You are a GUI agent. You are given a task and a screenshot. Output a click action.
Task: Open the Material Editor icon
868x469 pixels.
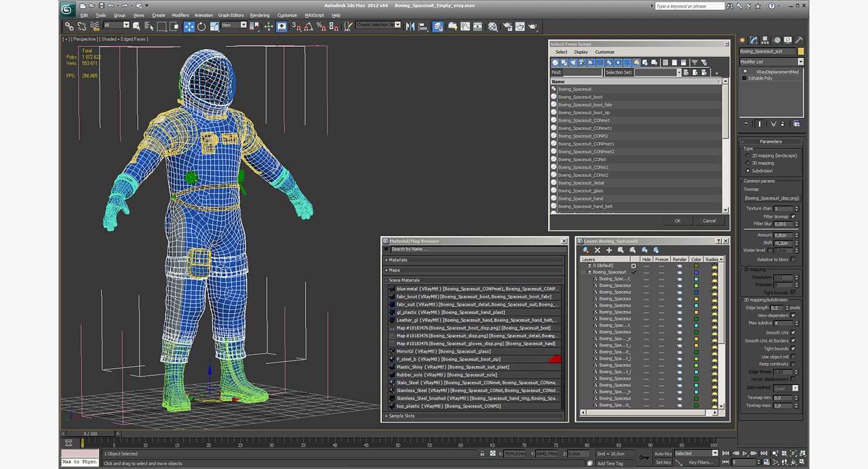pos(492,26)
